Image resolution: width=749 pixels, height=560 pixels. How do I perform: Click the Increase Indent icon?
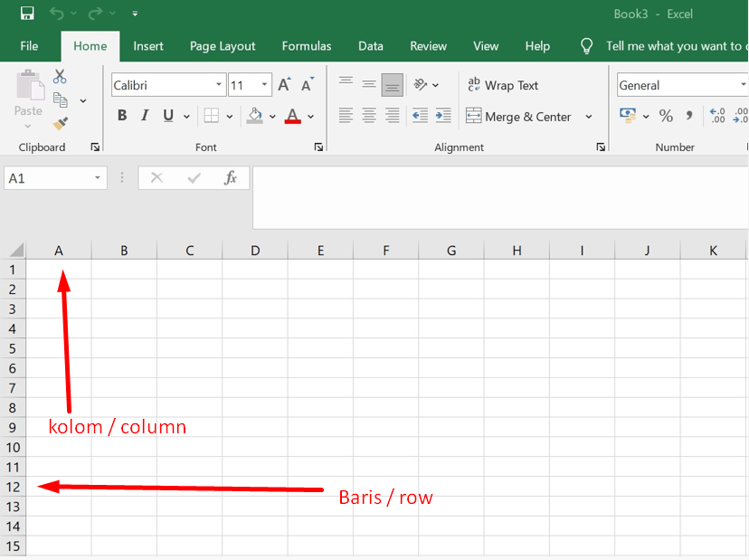443,116
